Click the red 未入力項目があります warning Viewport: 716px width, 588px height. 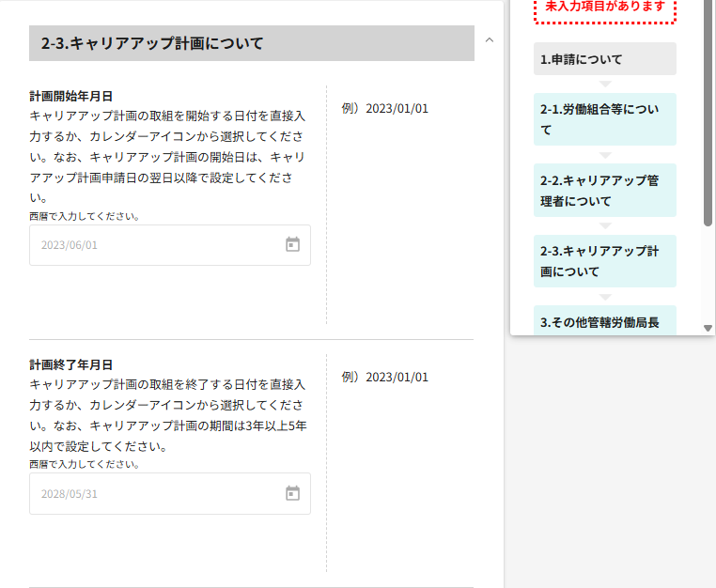(604, 8)
